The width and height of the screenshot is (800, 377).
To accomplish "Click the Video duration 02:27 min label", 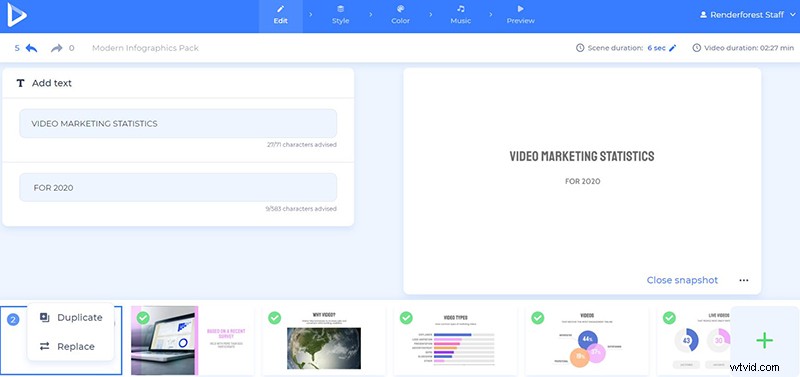I will [x=748, y=48].
